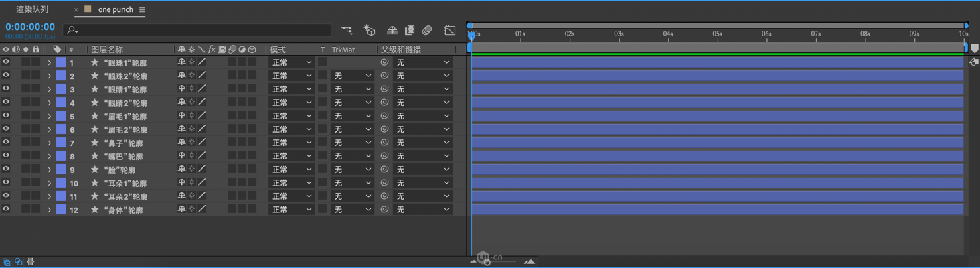Open blend mode dropdown for "眉毛1"轮廓
Image resolution: width=980 pixels, height=268 pixels.
[291, 116]
